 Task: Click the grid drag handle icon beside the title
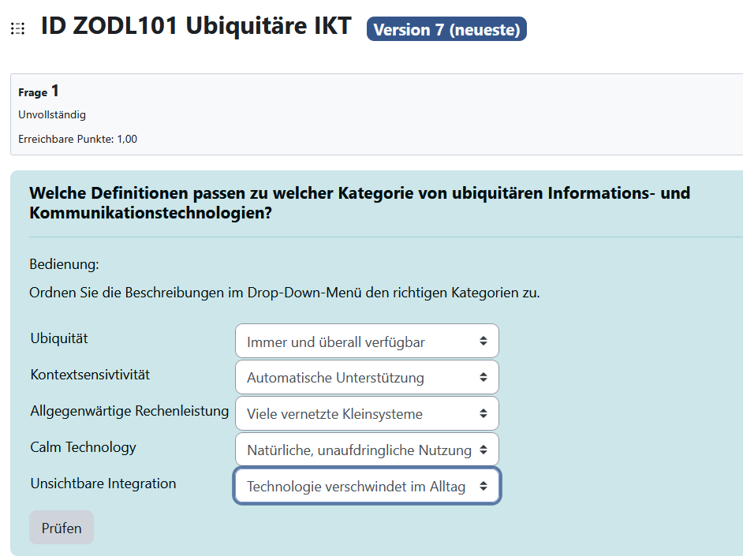[17, 29]
